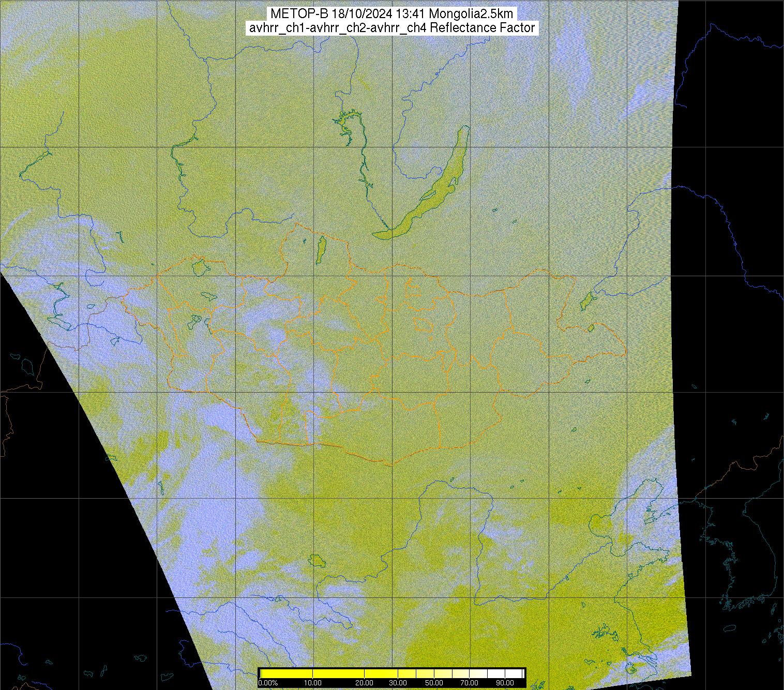The width and height of the screenshot is (784, 690).
Task: Click the '20.00' colorbar label
Action: point(365,683)
